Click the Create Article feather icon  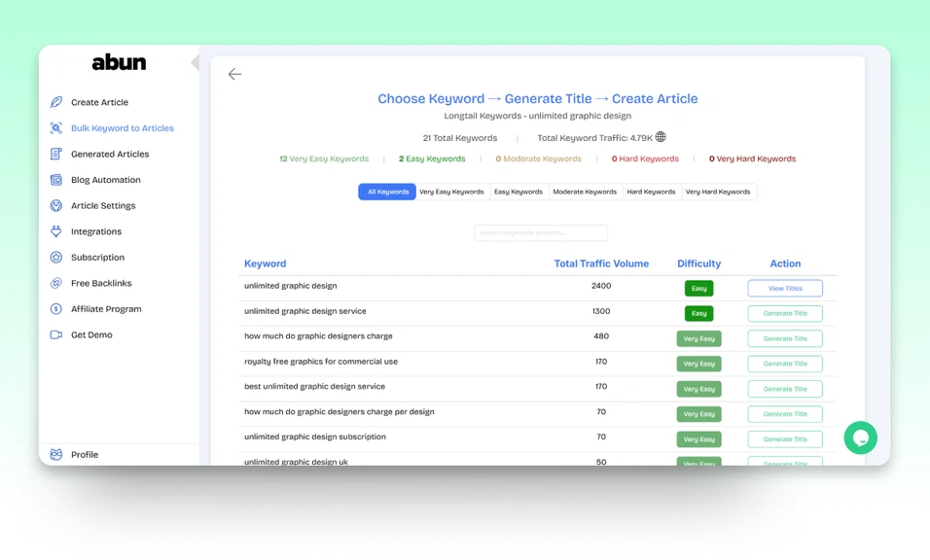point(56,102)
